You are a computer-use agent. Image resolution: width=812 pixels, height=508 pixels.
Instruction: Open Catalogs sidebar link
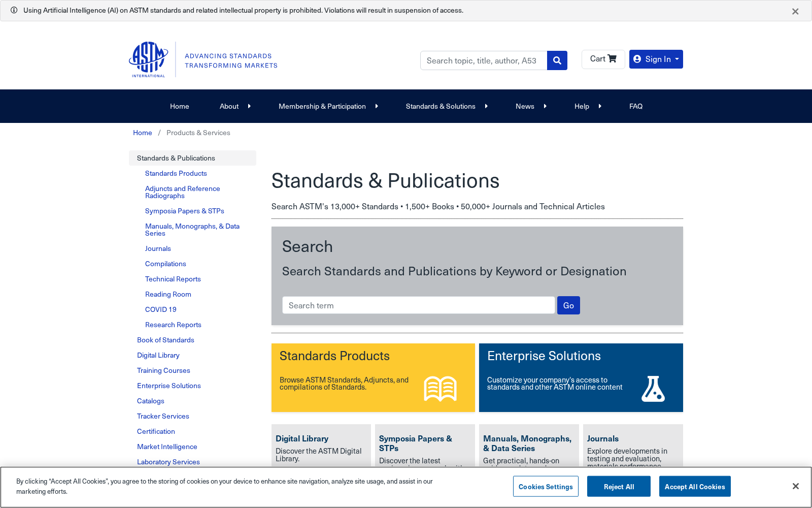tap(151, 401)
